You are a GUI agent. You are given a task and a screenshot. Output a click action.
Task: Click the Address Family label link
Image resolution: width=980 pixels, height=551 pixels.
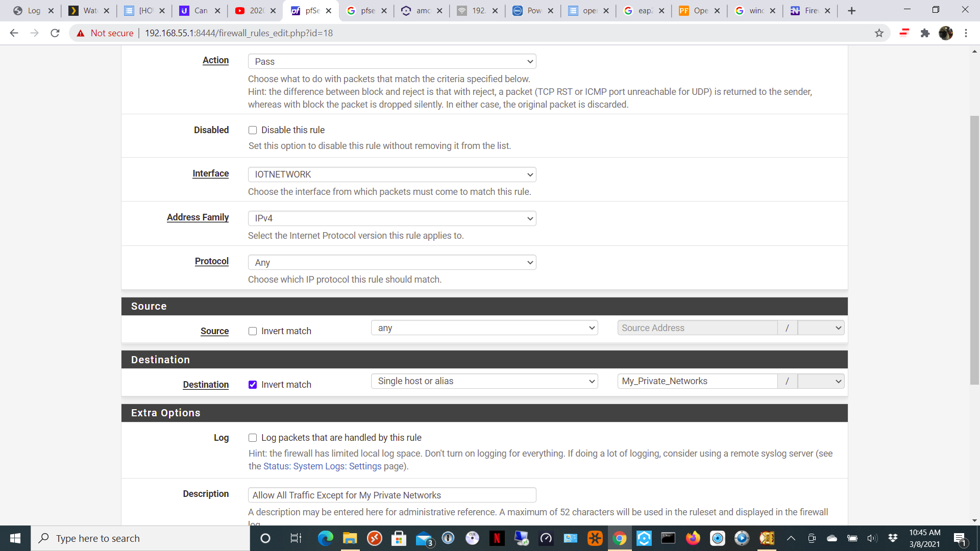pyautogui.click(x=198, y=217)
